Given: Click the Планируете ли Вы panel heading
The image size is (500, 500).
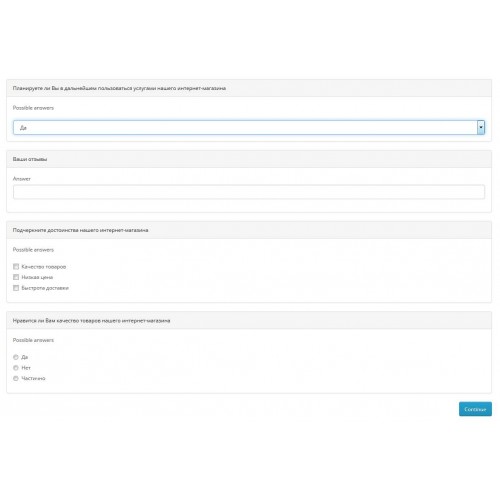Looking at the screenshot, I should click(119, 88).
